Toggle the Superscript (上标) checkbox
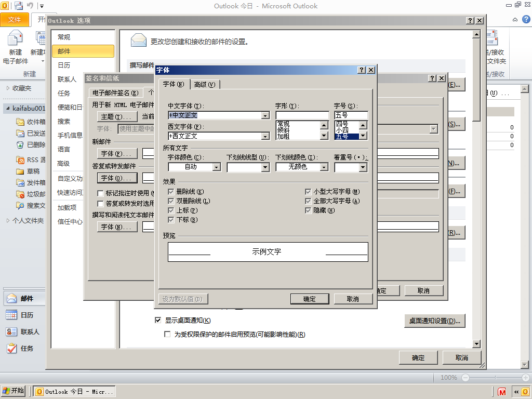The height and width of the screenshot is (399, 532). click(x=171, y=210)
